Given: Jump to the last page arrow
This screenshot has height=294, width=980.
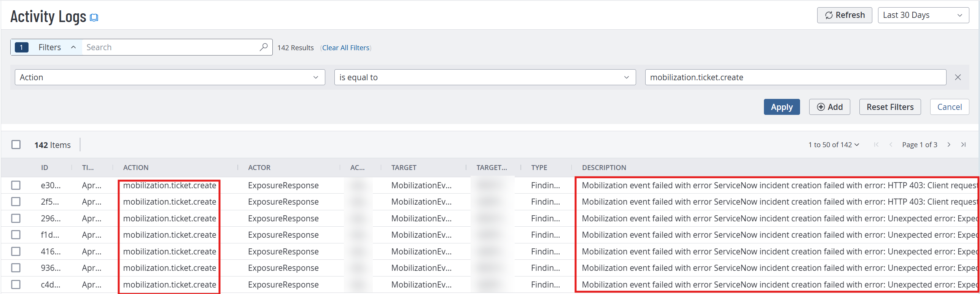Looking at the screenshot, I should pyautogui.click(x=963, y=145).
